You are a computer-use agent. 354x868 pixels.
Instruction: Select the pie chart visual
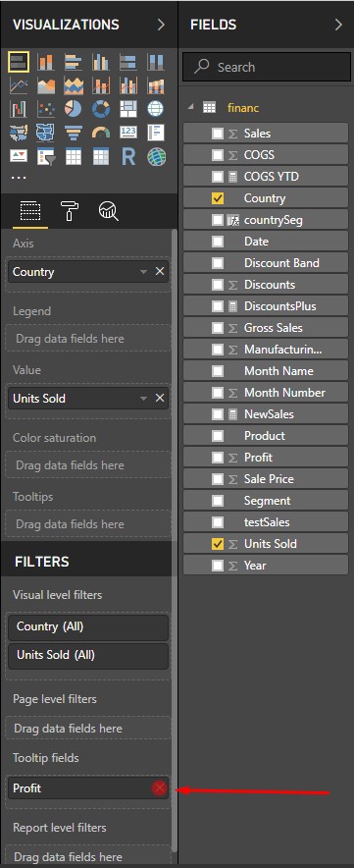(x=73, y=109)
